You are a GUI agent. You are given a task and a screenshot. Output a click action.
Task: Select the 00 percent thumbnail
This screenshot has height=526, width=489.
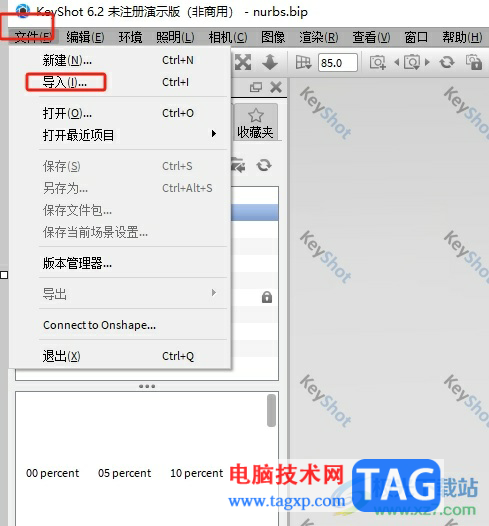pos(53,473)
